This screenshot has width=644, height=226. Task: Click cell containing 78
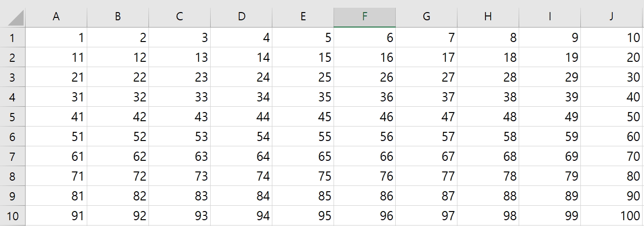(x=488, y=176)
